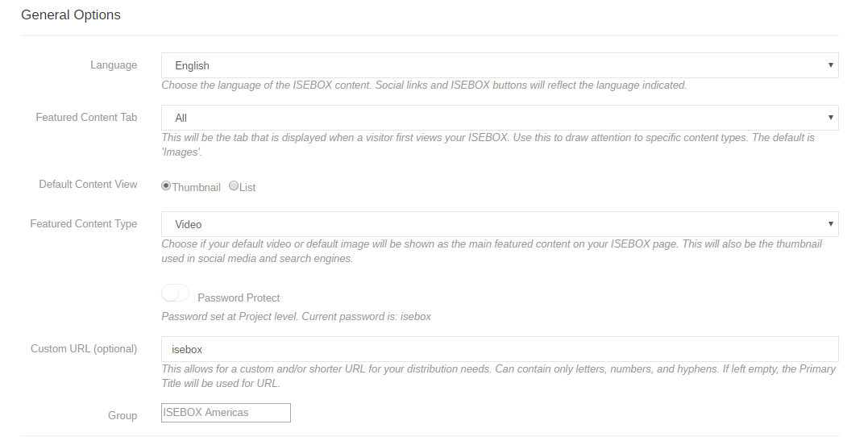The height and width of the screenshot is (437, 868).
Task: Click the Featured Content Type label
Action: (84, 224)
